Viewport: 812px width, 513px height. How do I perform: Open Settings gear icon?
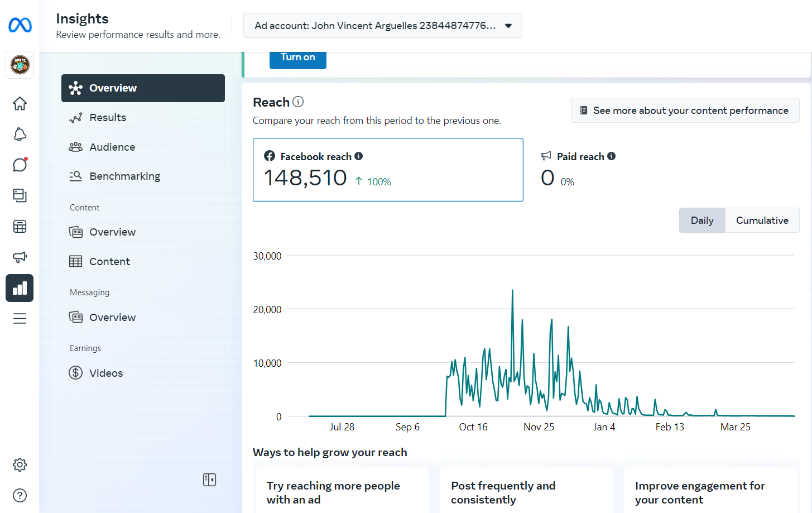tap(20, 464)
